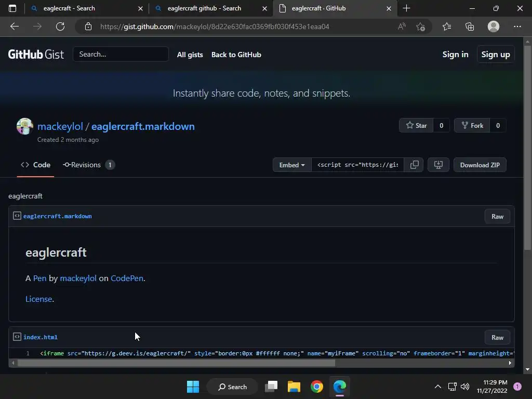Screen dimensions: 532x399
Task: View Raw of index.html
Action: 497,338
